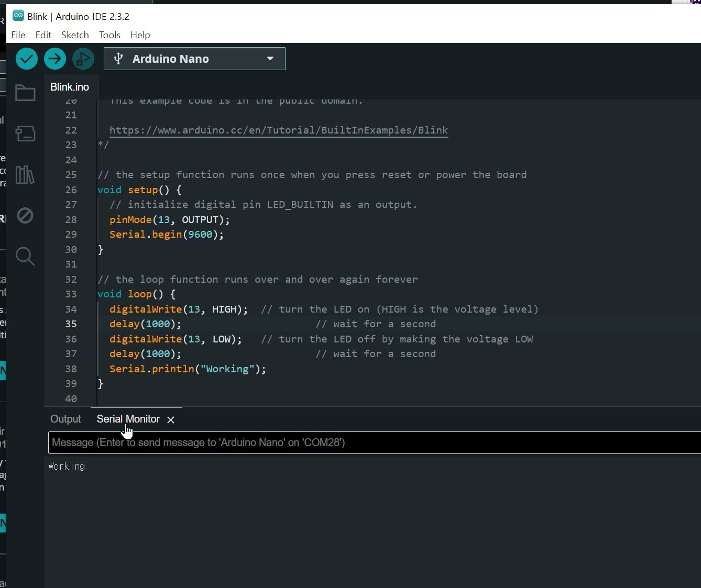Viewport: 701px width, 588px height.
Task: Click 'delay(1000);' on line 37
Action: [x=146, y=354]
